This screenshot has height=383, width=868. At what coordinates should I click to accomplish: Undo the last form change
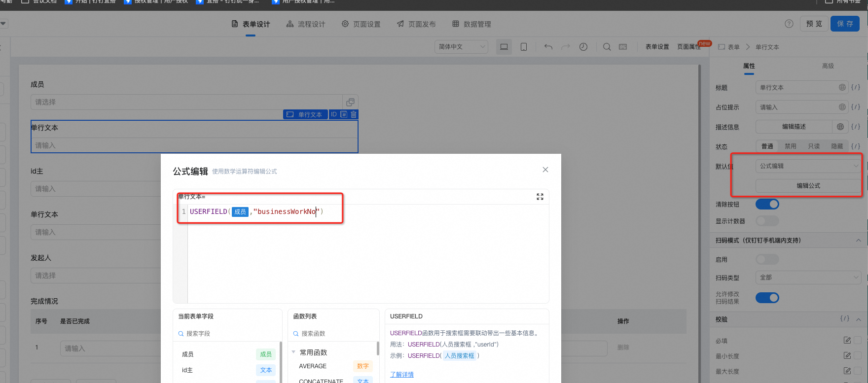point(548,47)
